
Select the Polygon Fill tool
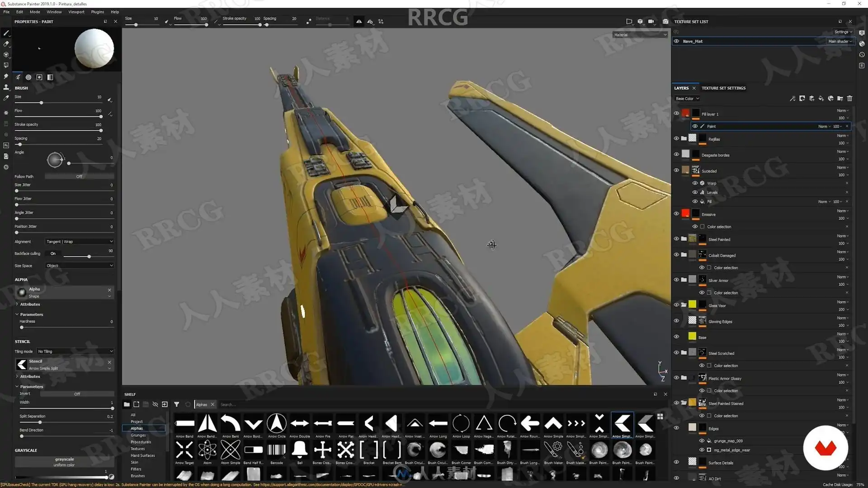(x=6, y=66)
